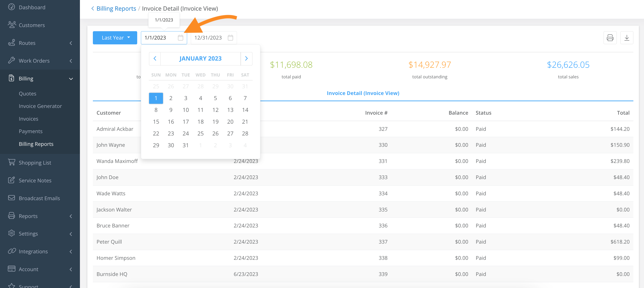644x288 pixels.
Task: Select Billing Reports submenu item
Action: point(36,144)
